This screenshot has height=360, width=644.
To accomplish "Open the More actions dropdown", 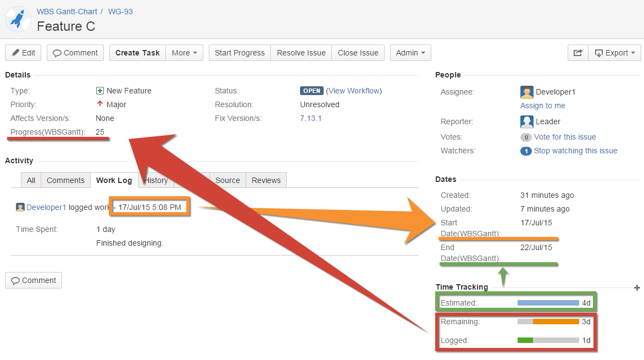I will (x=184, y=53).
